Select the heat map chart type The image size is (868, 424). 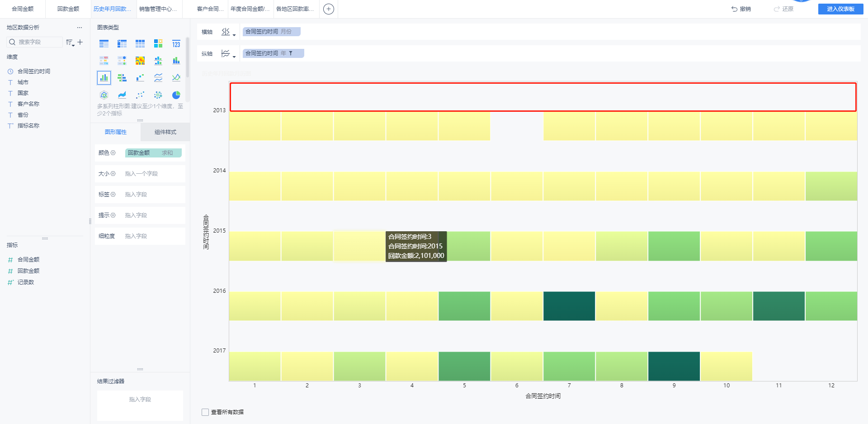[x=140, y=61]
